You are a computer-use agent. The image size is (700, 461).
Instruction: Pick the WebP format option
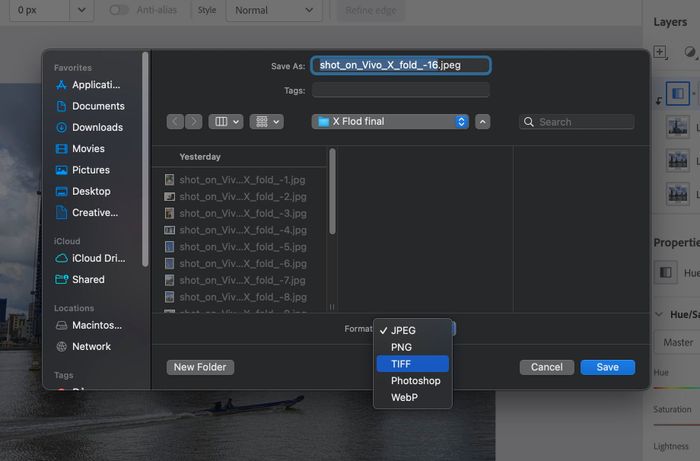click(x=412, y=398)
